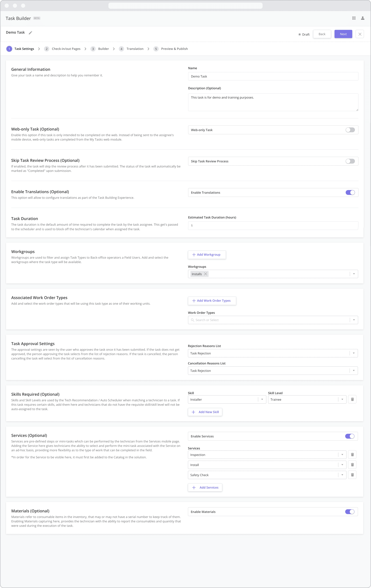Click the Next button
Viewport: 371px width, 588px height.
click(343, 34)
